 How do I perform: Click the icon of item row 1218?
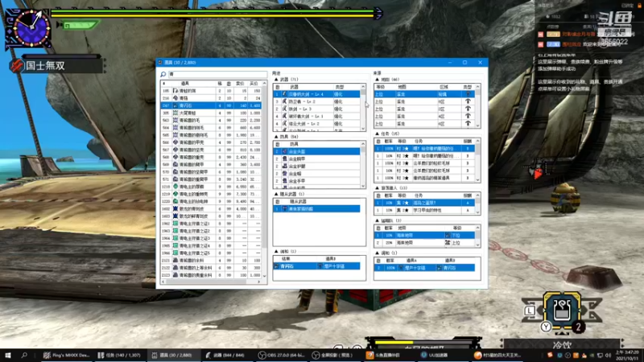coord(175,187)
